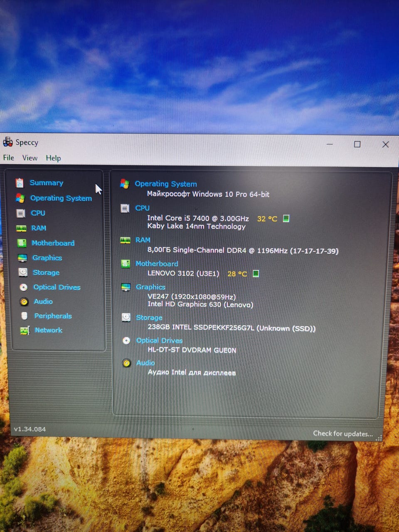The image size is (399, 532).
Task: Click the RAM icon in summary panel
Action: (x=125, y=240)
